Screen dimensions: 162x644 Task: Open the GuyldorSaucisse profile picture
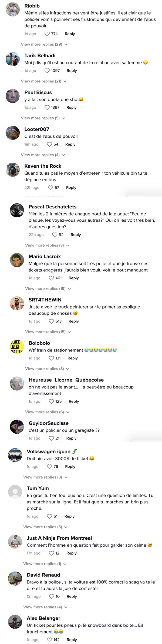(17, 427)
